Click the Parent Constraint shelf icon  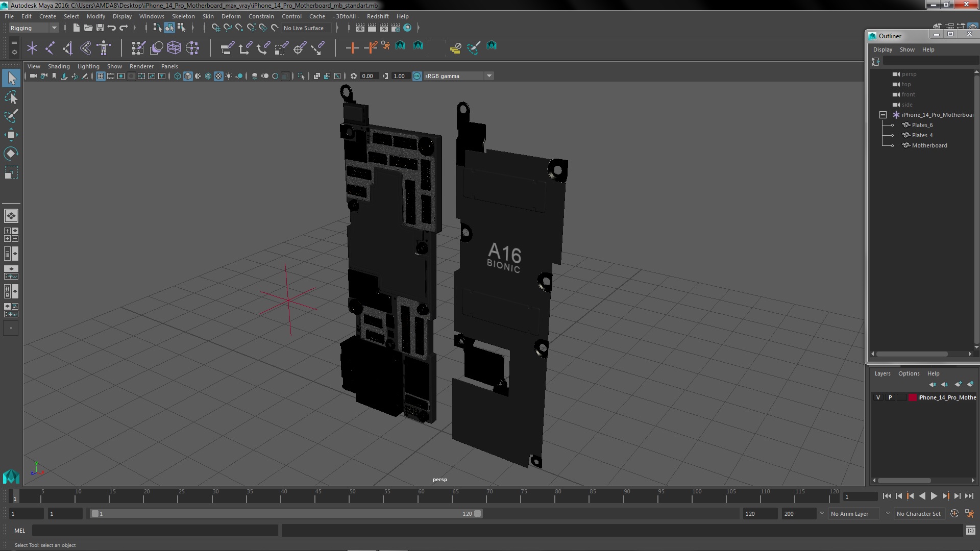227,48
